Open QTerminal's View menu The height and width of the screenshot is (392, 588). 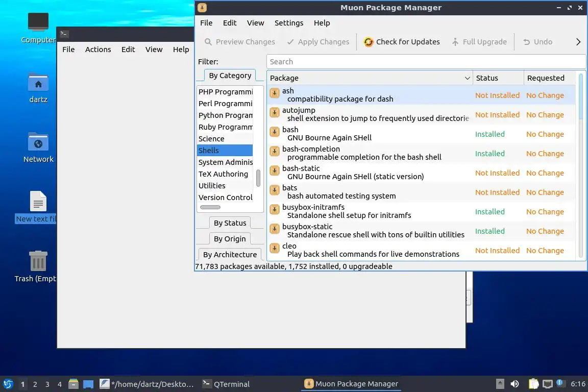click(x=154, y=50)
